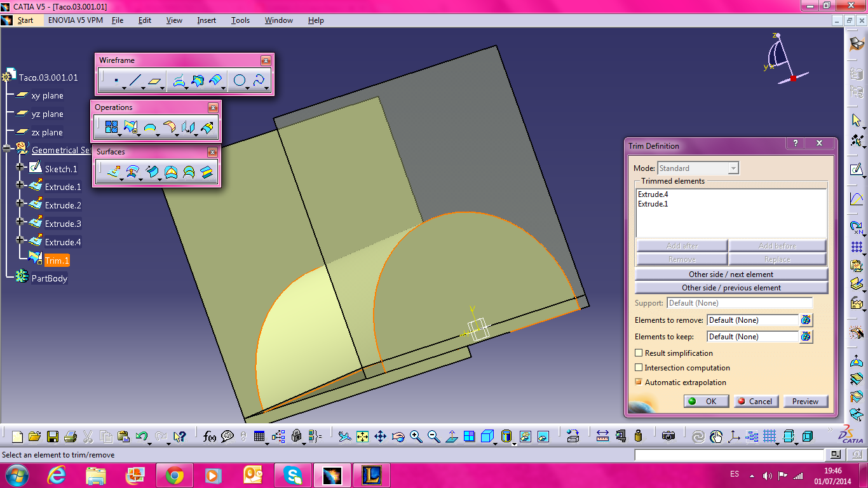Open the Tools menu
Screen dimensions: 868x488
tap(240, 20)
